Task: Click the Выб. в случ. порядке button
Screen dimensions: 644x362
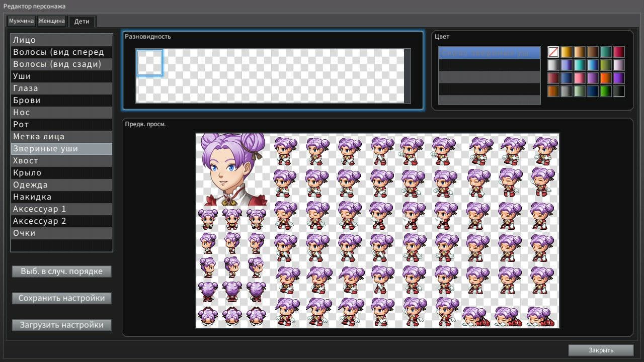Action: tap(61, 271)
